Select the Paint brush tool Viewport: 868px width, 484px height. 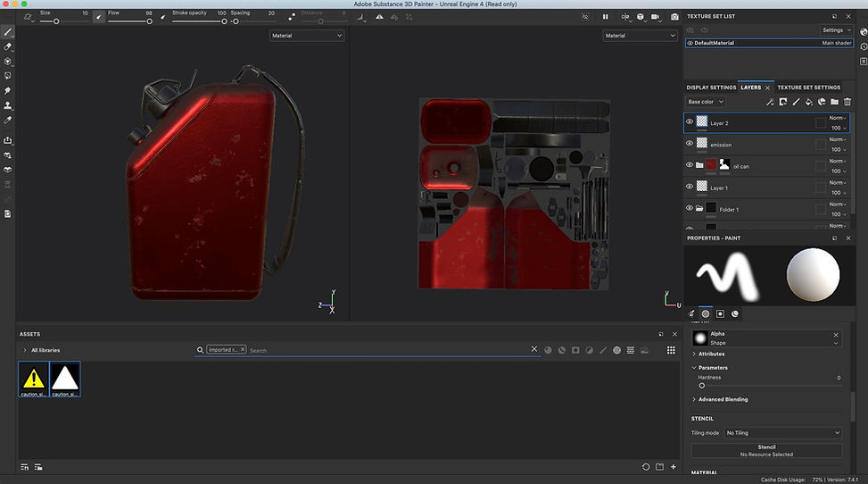click(x=8, y=32)
